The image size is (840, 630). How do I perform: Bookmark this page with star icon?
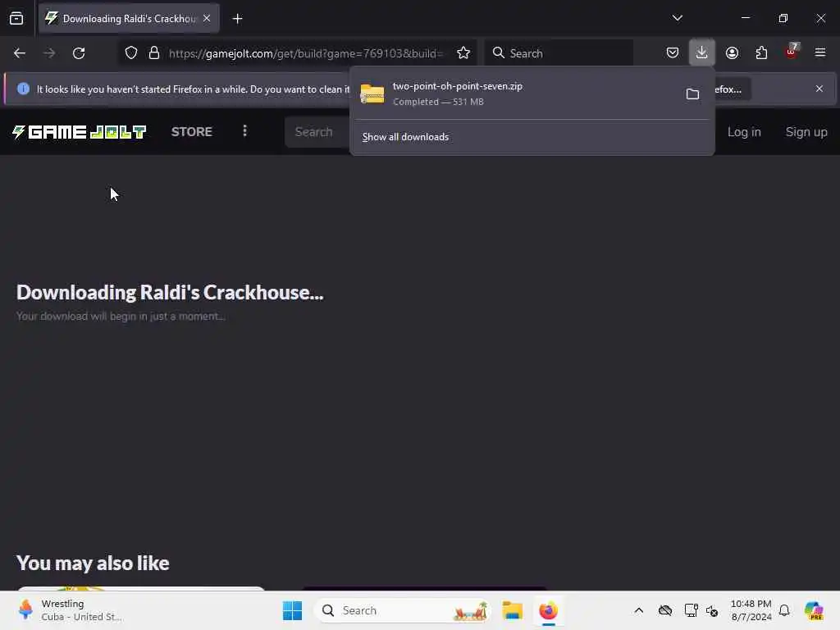463,53
